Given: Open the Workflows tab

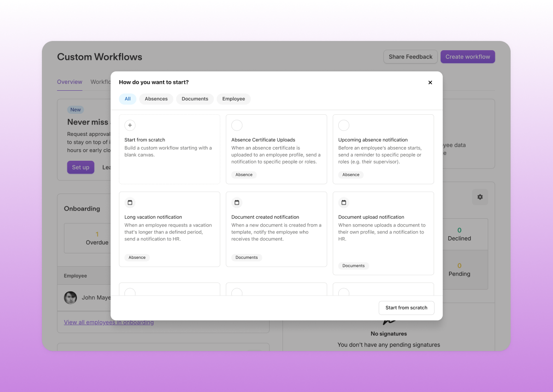Looking at the screenshot, I should pyautogui.click(x=100, y=82).
